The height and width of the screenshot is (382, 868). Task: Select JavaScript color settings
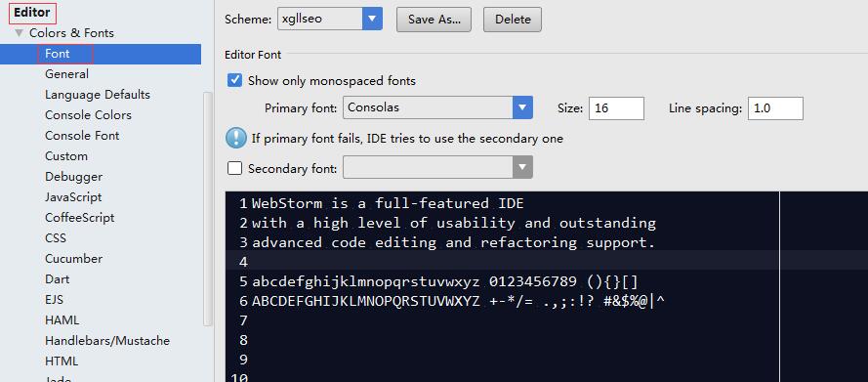click(x=73, y=197)
